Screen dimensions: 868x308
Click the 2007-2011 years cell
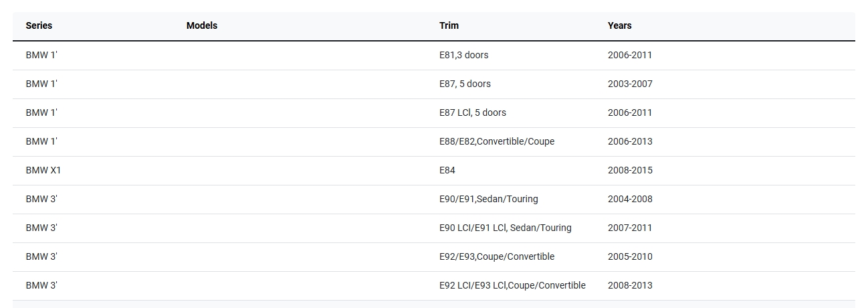[629, 228]
